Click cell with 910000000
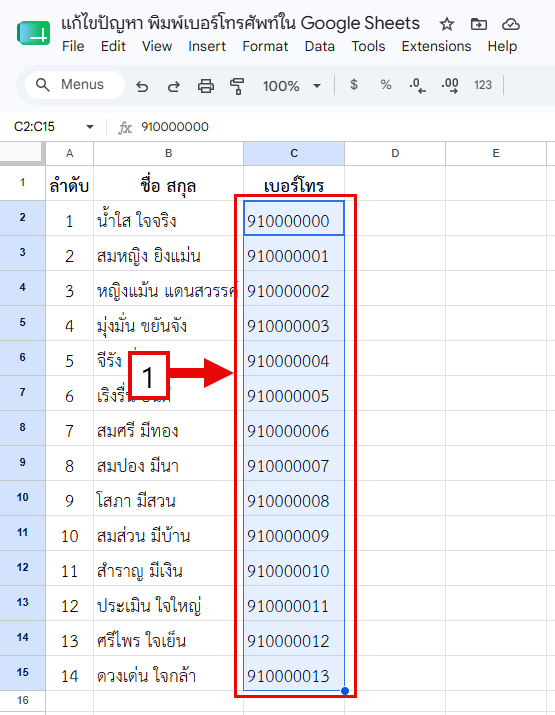The width and height of the screenshot is (555, 715). pos(294,218)
